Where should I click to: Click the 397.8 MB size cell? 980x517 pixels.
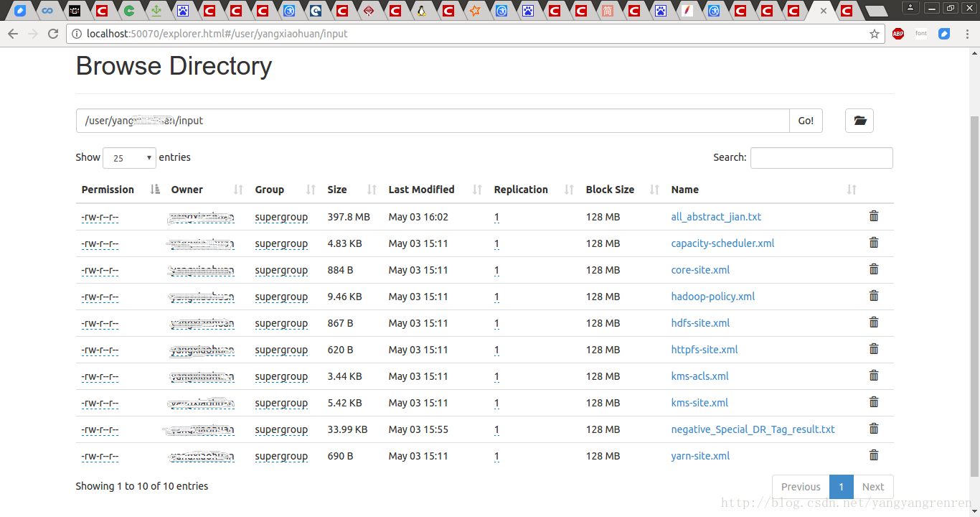pyautogui.click(x=349, y=217)
